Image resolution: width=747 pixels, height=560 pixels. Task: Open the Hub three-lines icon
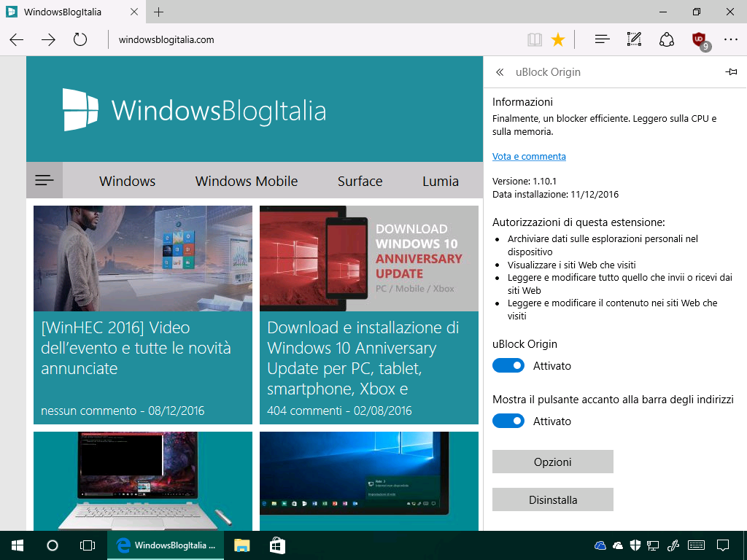(602, 39)
